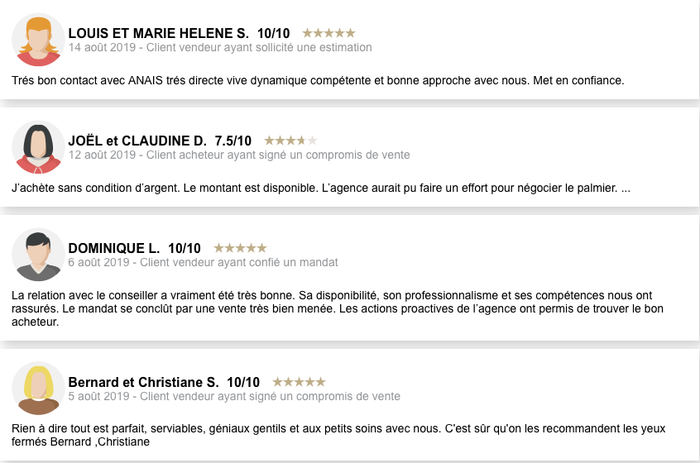Click the orange-haired avatar of Louis et Marie Helene

38,40
